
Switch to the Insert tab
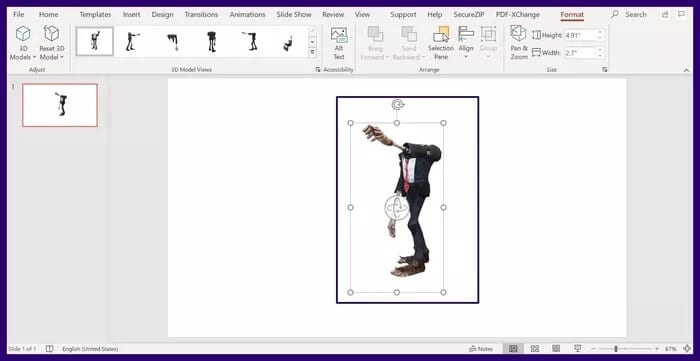click(x=131, y=14)
